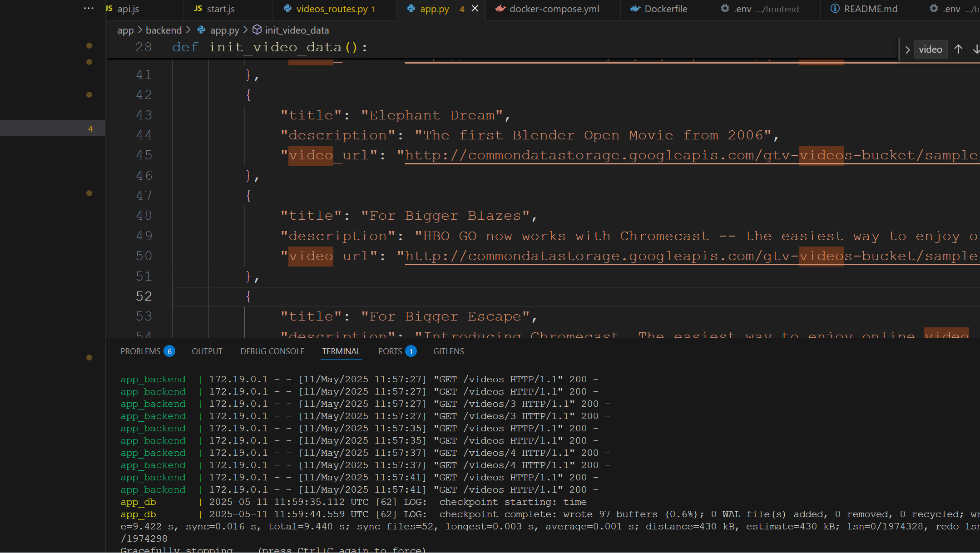Click the cube symbol icon beside init_video_data breadcrumb
Image resolution: width=980 pixels, height=553 pixels.
pos(257,30)
